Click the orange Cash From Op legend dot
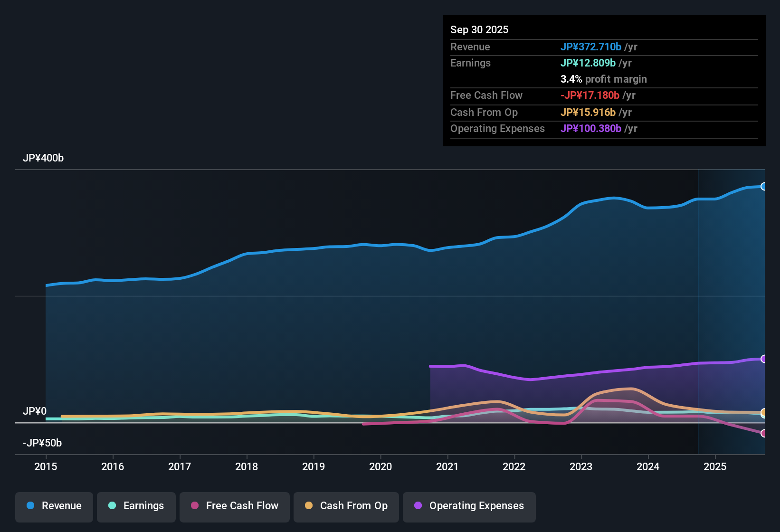The height and width of the screenshot is (532, 780). coord(308,505)
